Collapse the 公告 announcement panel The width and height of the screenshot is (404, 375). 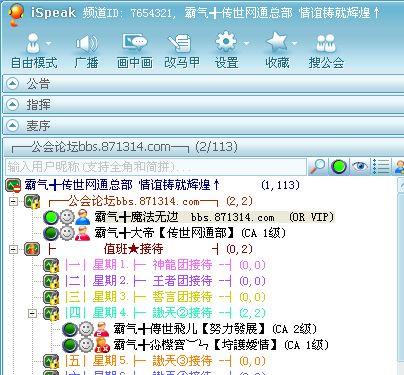point(13,84)
